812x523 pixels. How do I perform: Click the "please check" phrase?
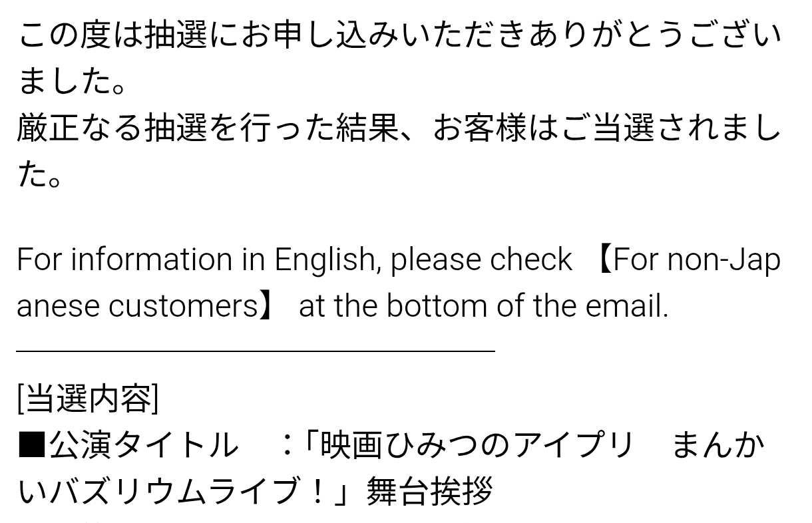(481, 260)
